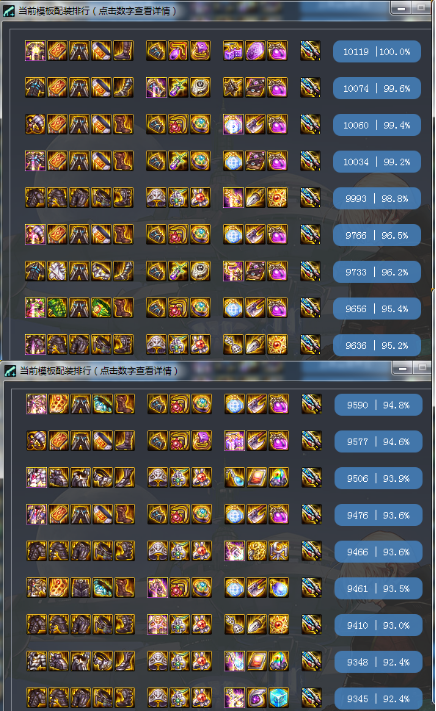Viewport: 436px width, 711px height.
Task: Select the teal shoulder armor icon in 9590 row
Action: point(103,404)
